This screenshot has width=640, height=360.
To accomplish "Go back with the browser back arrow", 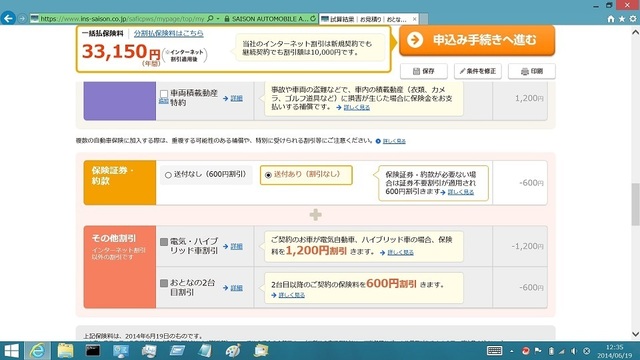I will [x=8, y=18].
